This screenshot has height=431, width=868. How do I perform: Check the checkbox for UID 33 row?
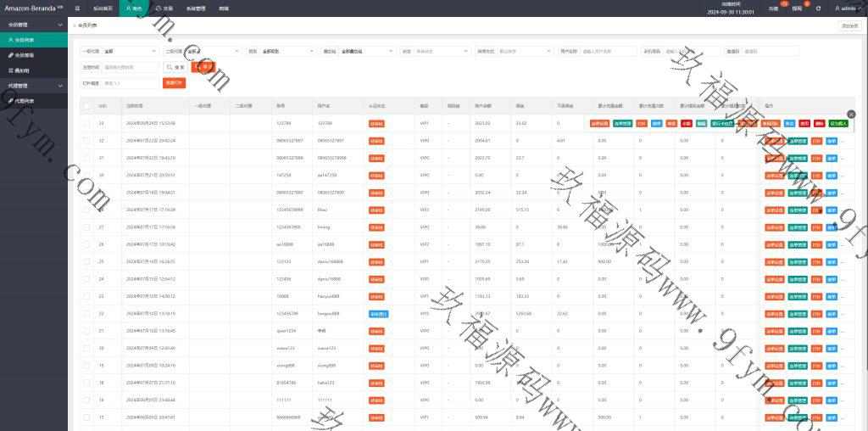pos(86,124)
